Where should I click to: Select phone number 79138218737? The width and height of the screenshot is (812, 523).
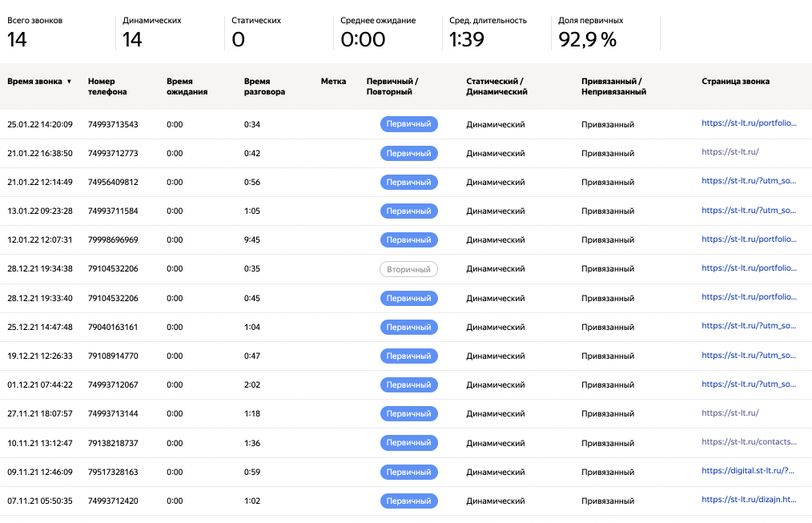(113, 443)
